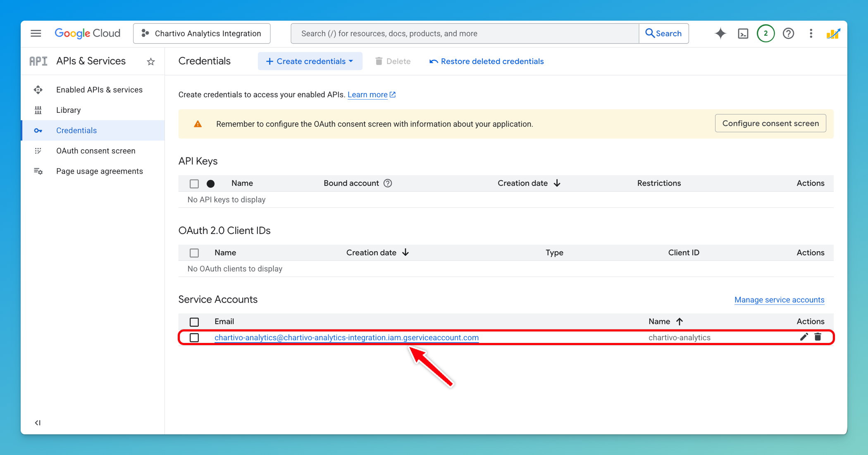Select the key icon next to Credentials

pos(38,130)
